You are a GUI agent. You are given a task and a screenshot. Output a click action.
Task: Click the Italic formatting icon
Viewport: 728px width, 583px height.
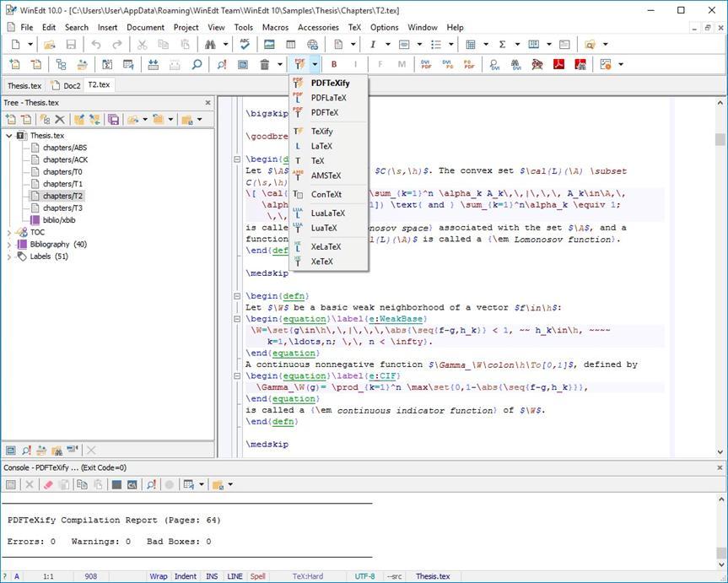click(356, 64)
